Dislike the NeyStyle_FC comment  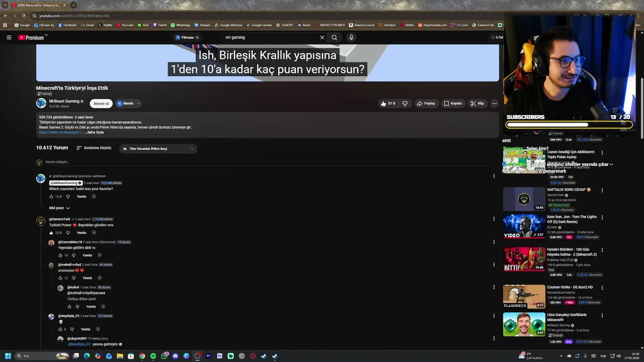pyautogui.click(x=72, y=329)
